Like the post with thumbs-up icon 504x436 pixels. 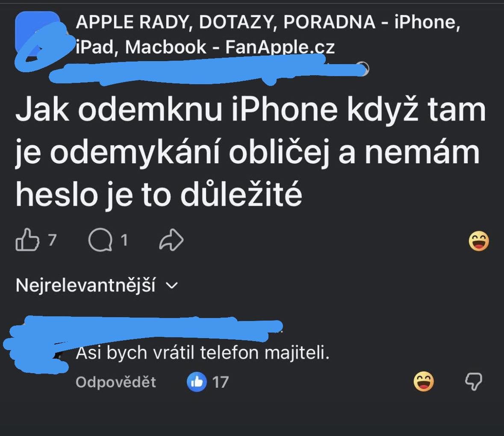pyautogui.click(x=27, y=240)
